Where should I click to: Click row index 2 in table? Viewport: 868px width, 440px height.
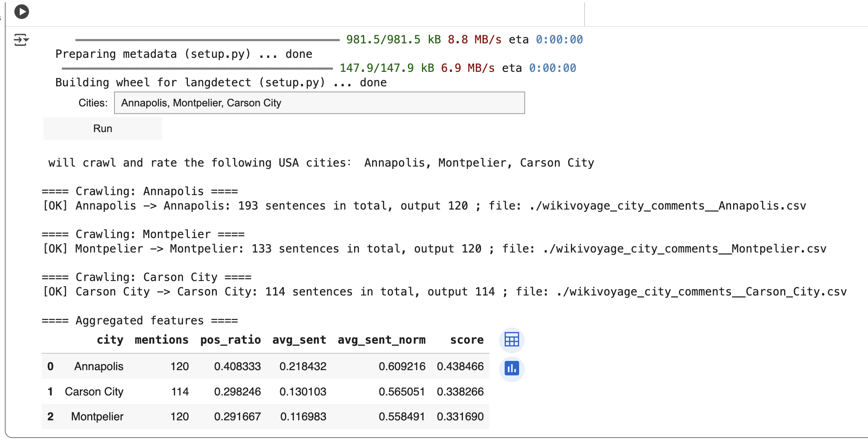pos(50,416)
